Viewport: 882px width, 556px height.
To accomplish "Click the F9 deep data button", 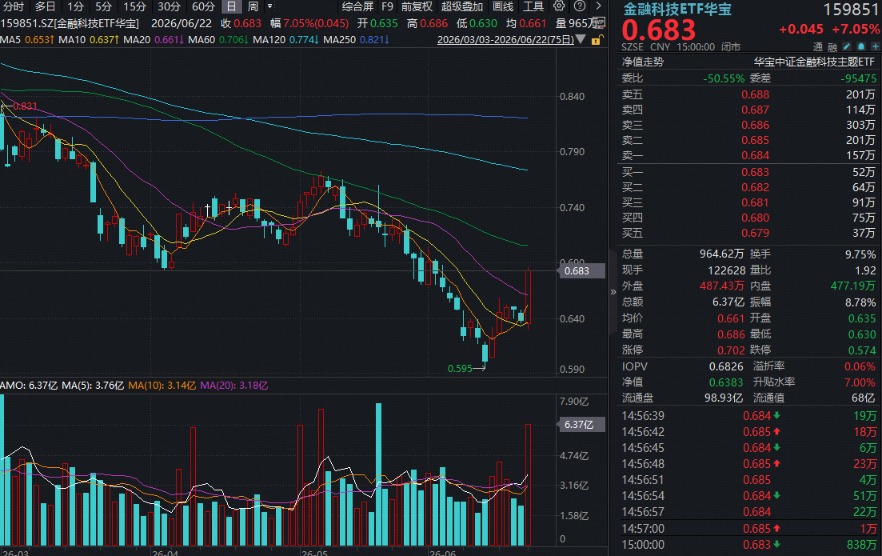I will [387, 7].
